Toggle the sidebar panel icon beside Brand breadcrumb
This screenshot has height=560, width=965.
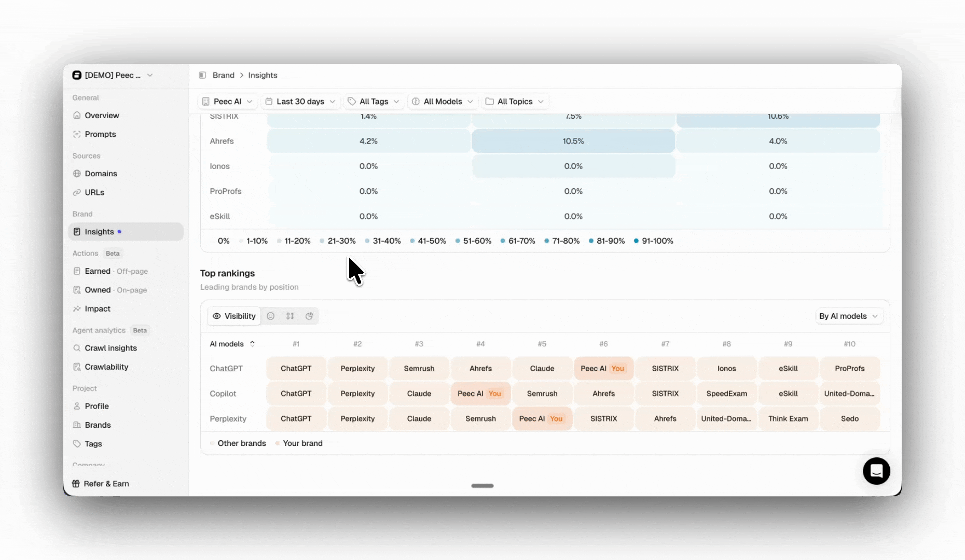tap(202, 75)
